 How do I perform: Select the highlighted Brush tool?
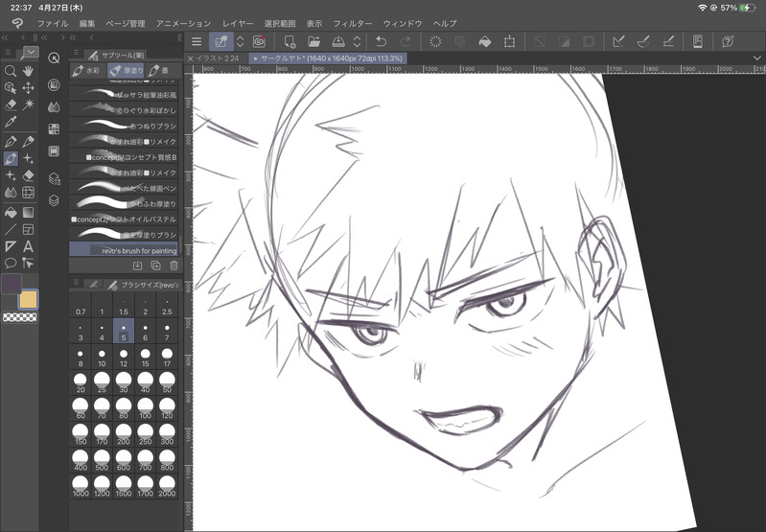pos(11,159)
